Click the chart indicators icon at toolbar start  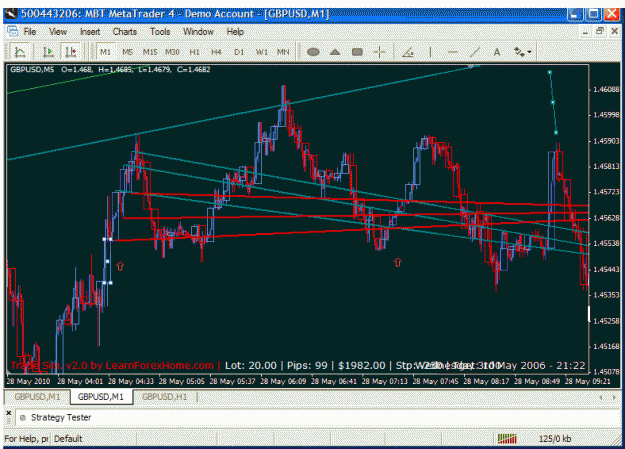[x=20, y=52]
